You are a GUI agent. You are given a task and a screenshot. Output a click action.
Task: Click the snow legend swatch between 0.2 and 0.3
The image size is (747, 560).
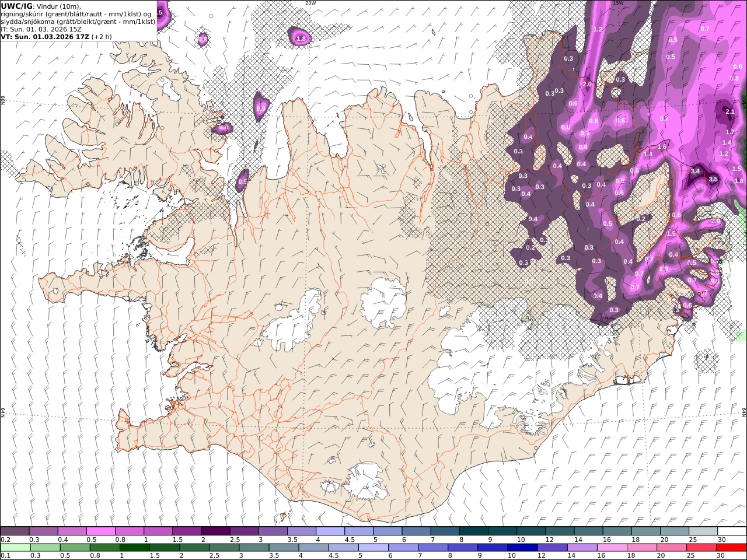click(x=15, y=531)
